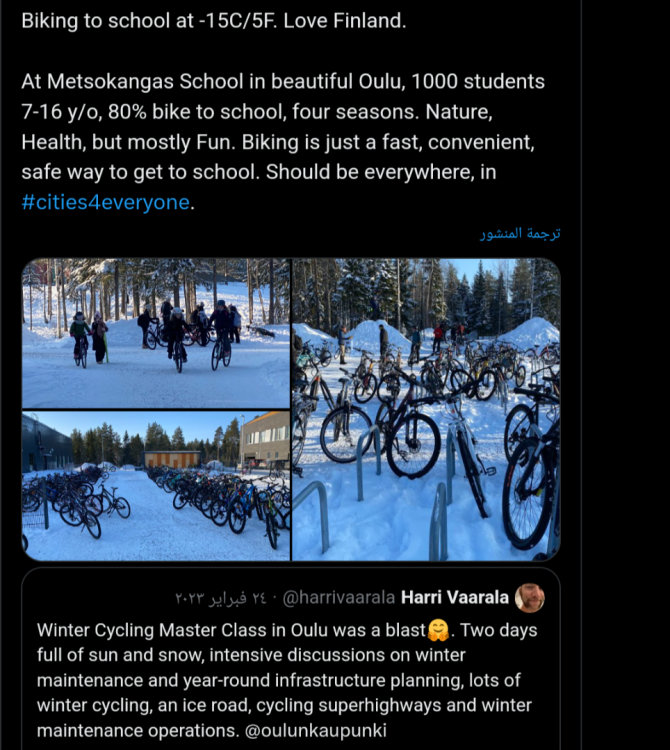Click the hugging face emoji in quoted post
This screenshot has height=750, width=670.
click(x=438, y=630)
